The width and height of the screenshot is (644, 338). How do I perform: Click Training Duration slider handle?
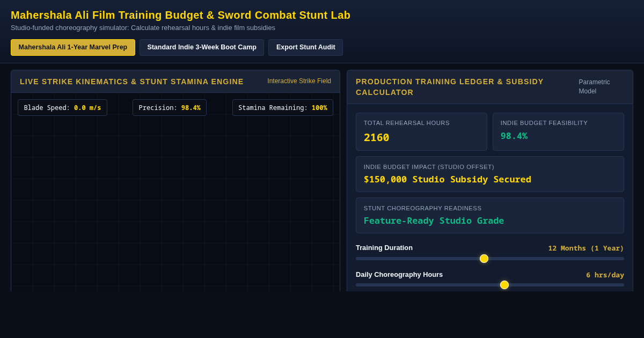(484, 259)
